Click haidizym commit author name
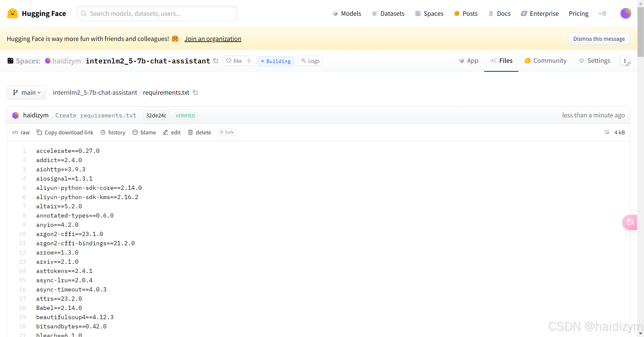This screenshot has height=337, width=644. point(36,115)
